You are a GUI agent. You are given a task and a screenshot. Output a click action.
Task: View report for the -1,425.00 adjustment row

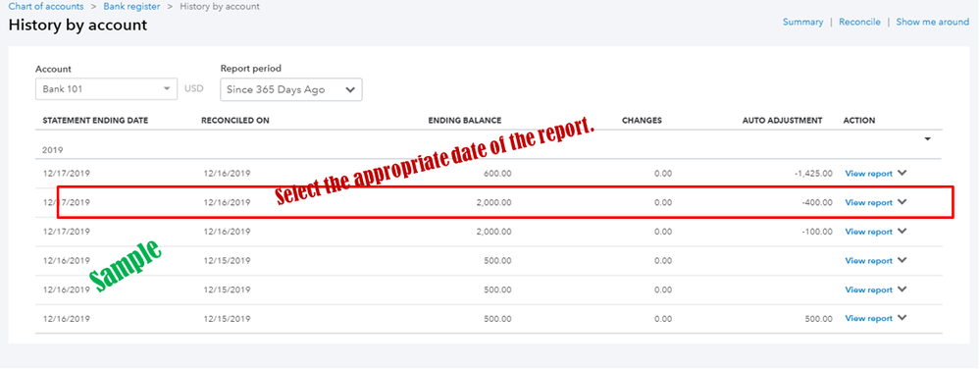pos(869,174)
